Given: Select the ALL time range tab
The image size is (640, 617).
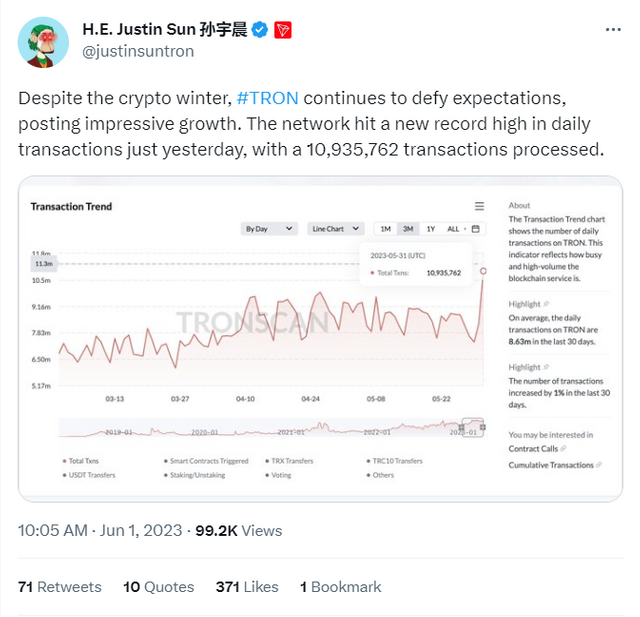Looking at the screenshot, I should pyautogui.click(x=453, y=229).
